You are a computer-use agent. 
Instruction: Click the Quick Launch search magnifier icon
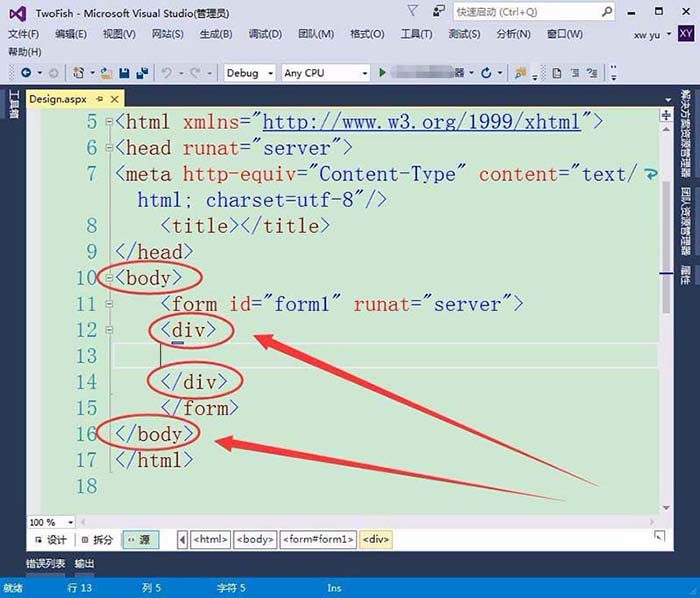point(607,12)
